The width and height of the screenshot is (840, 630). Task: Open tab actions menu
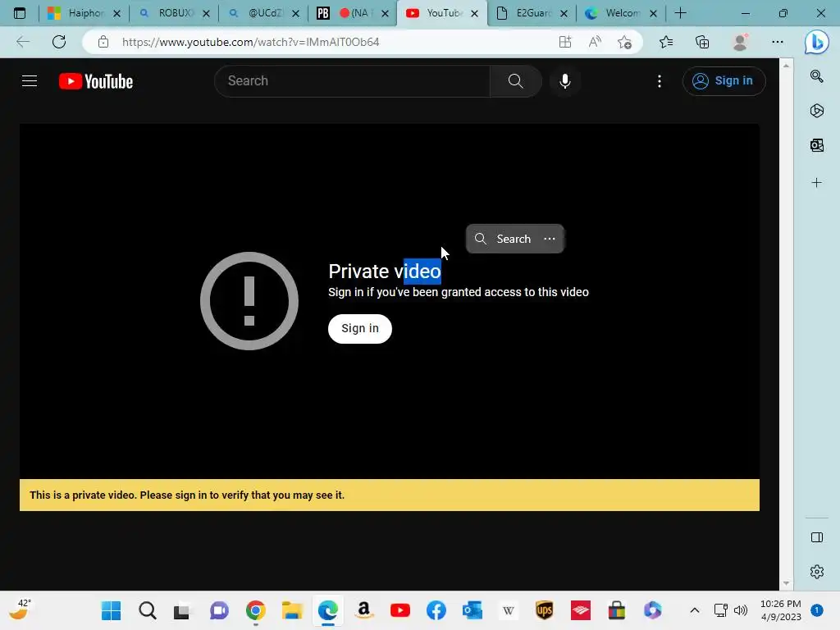coord(20,13)
